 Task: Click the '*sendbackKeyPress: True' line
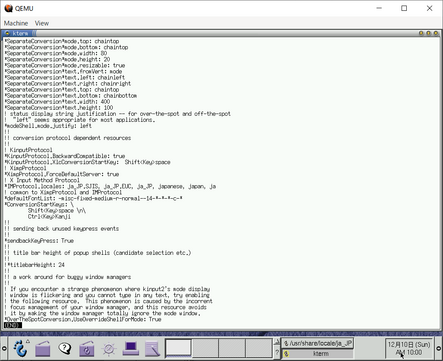tap(39, 241)
